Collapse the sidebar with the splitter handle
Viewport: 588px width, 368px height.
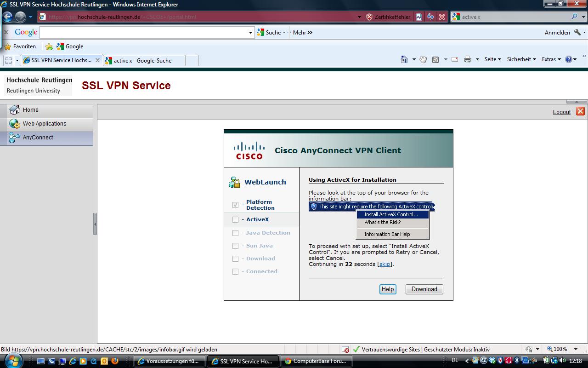point(95,224)
